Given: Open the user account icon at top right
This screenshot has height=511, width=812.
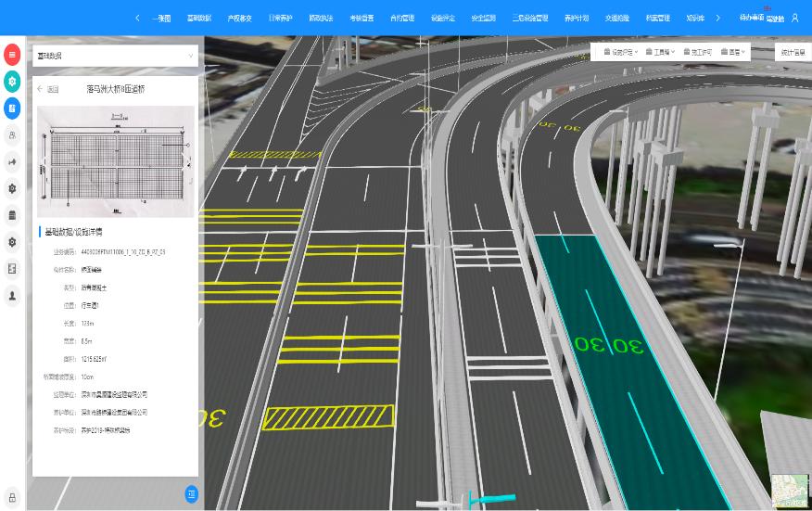Looking at the screenshot, I should point(794,18).
